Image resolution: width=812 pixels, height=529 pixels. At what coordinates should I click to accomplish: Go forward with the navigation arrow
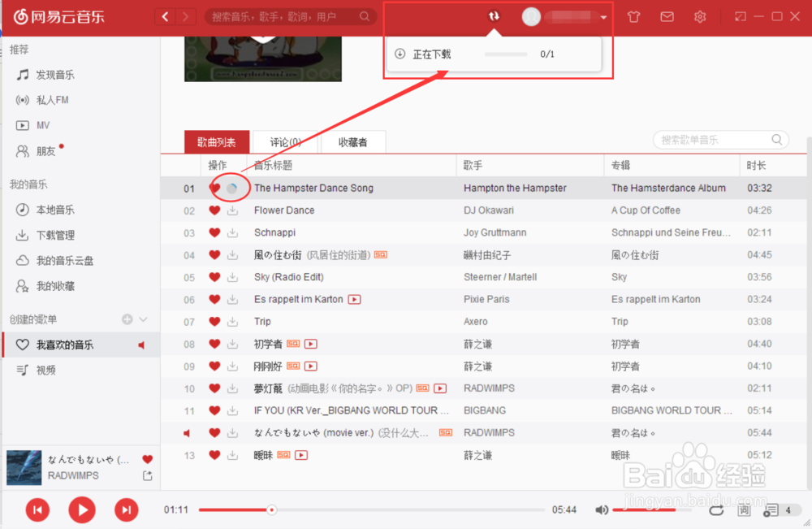click(x=185, y=17)
